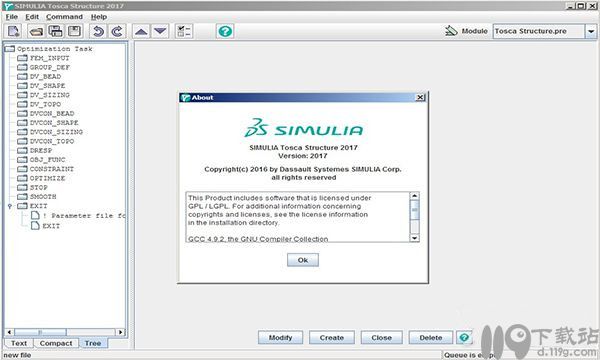
Task: Select the OBJ_FUNC folder icon
Action: [23, 160]
